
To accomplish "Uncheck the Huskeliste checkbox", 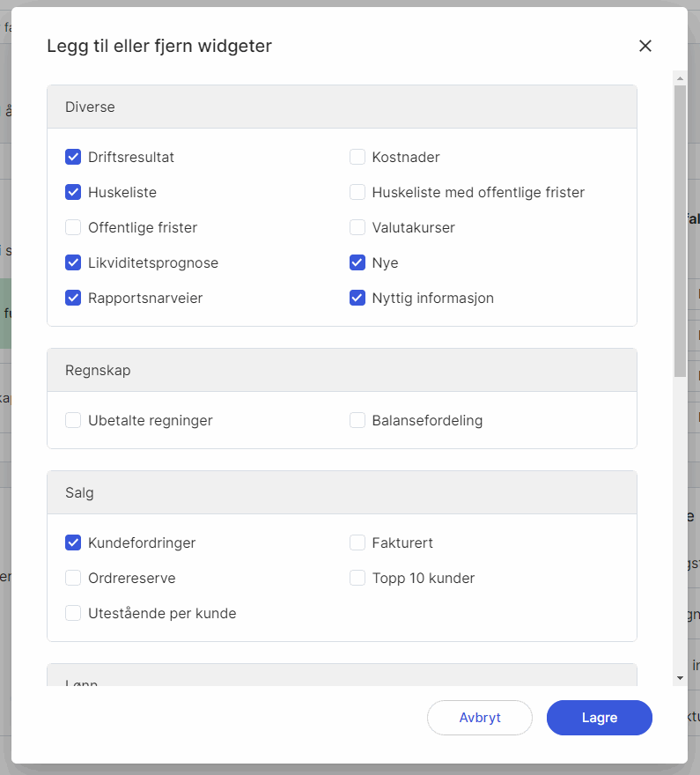I will click(x=73, y=192).
